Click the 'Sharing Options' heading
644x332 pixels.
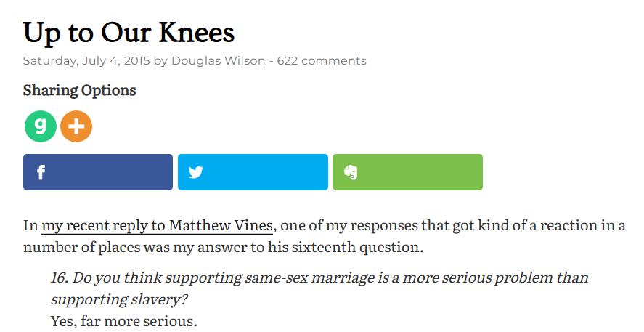[x=80, y=91]
